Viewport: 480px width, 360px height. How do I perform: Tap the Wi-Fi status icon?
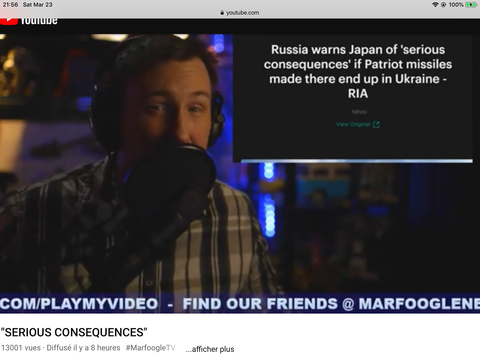[x=435, y=5]
